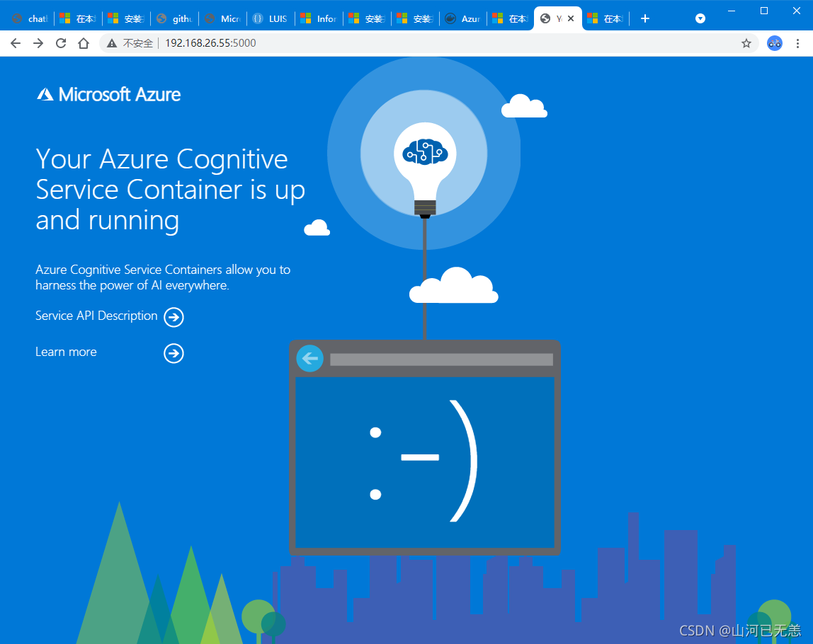Click the Microsoft Azure logo
The height and width of the screenshot is (644, 813).
[x=108, y=94]
